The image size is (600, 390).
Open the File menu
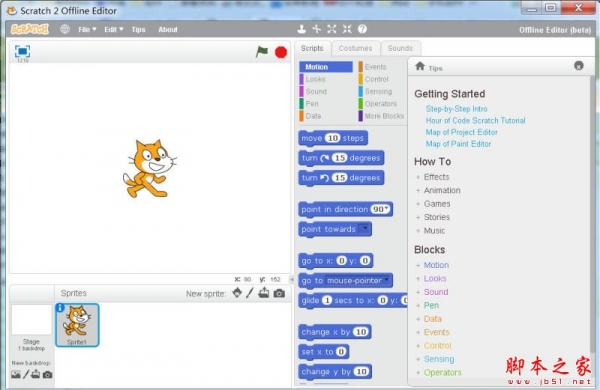coord(87,29)
